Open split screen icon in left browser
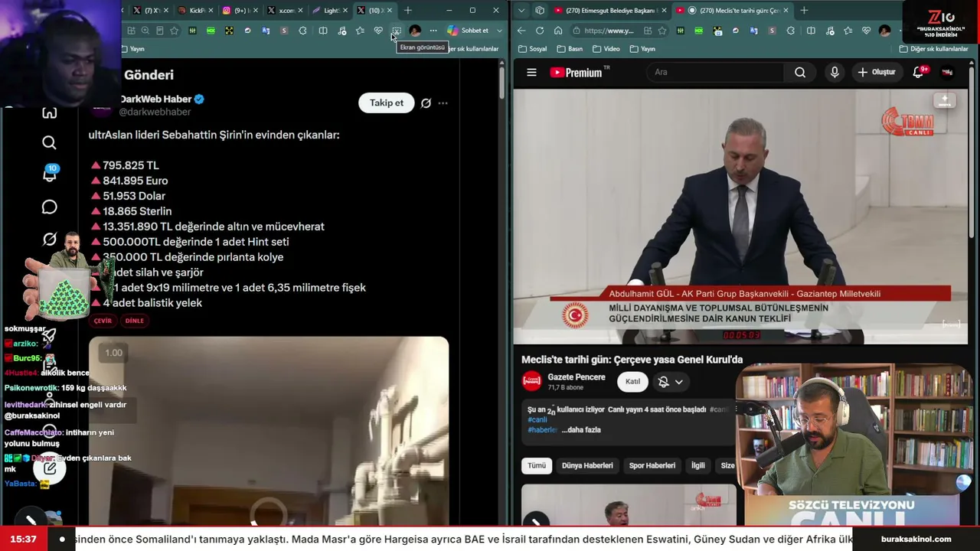 pos(323,31)
